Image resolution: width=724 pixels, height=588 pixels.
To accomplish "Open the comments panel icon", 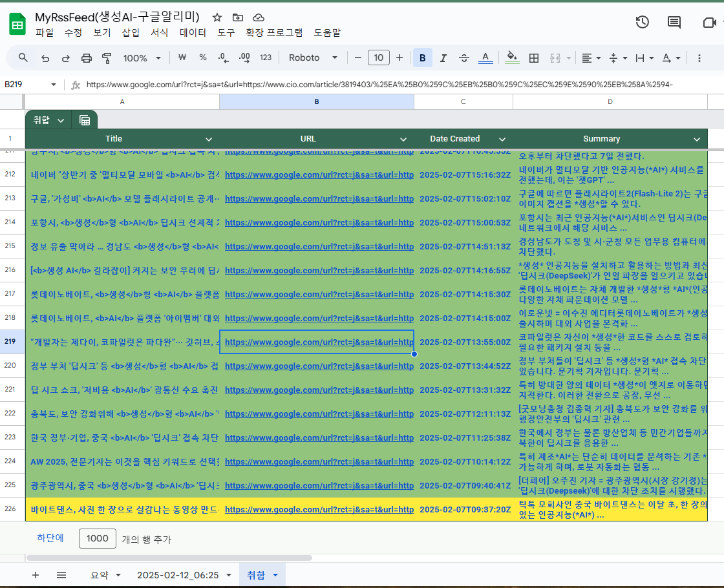I will [674, 22].
